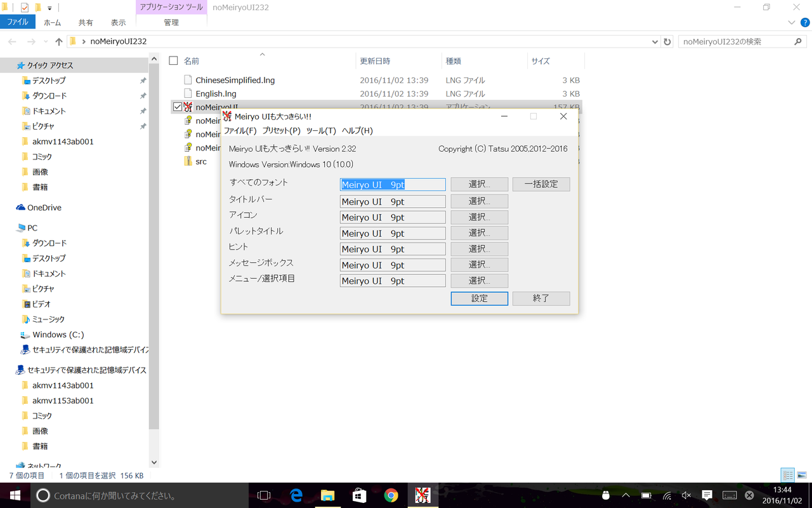Image resolution: width=812 pixels, height=508 pixels.
Task: Click the 一括設定 button
Action: coord(541,184)
